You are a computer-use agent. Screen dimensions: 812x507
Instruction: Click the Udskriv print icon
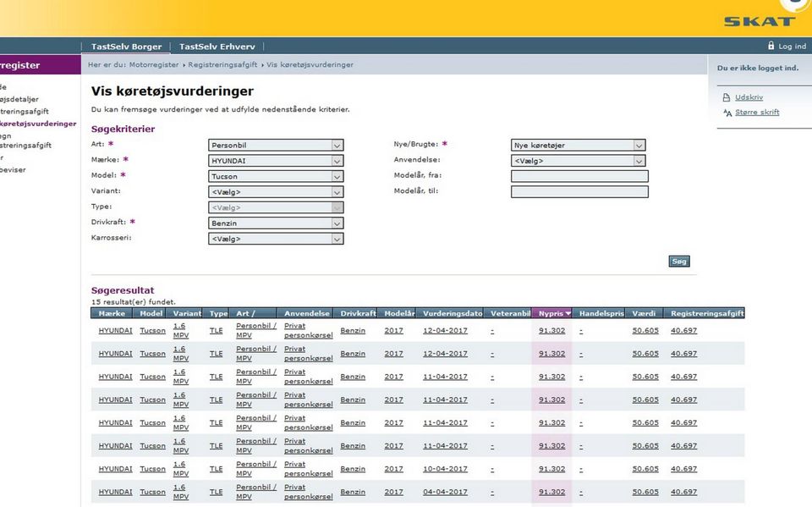tap(726, 97)
